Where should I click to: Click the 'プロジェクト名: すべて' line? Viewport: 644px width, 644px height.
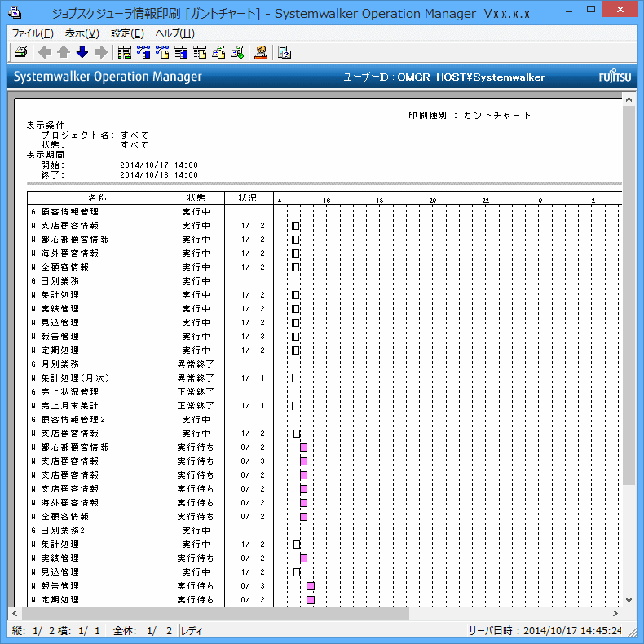95,135
